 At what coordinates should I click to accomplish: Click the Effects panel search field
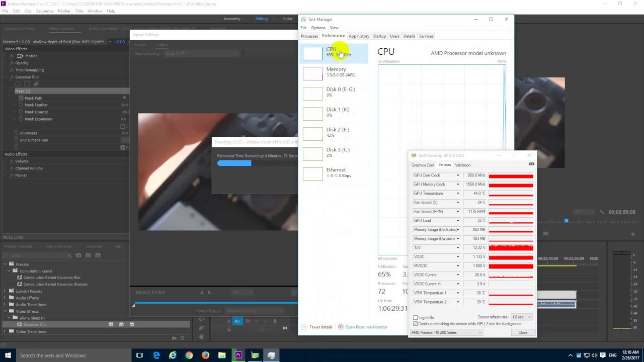click(37, 255)
